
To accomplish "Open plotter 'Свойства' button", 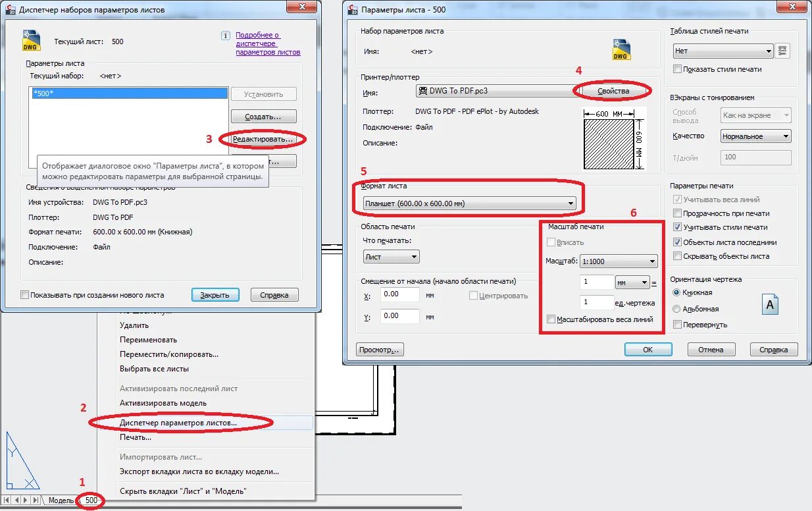I will coord(613,91).
